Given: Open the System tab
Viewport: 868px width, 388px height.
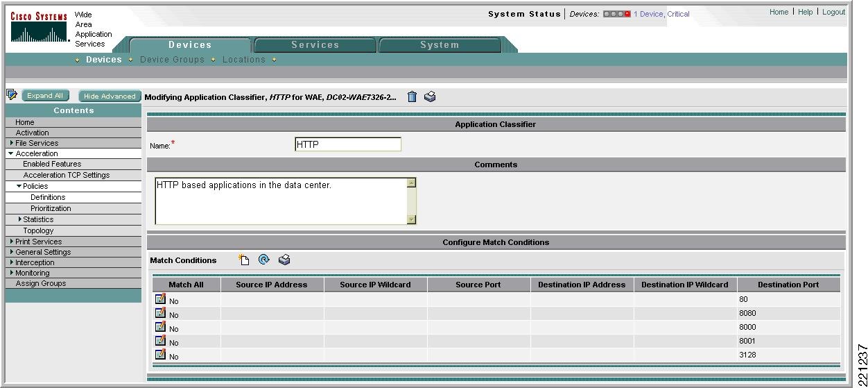Looking at the screenshot, I should (440, 45).
